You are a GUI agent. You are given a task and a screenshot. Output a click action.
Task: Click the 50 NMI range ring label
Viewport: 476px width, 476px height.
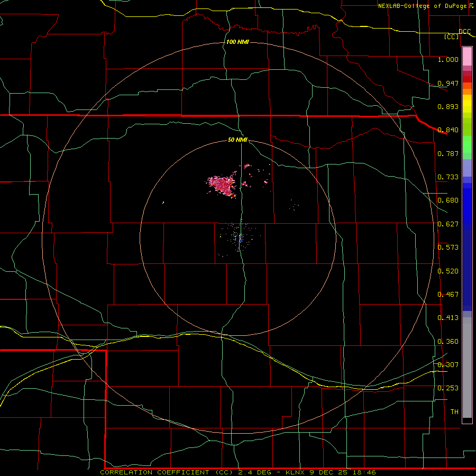237,140
